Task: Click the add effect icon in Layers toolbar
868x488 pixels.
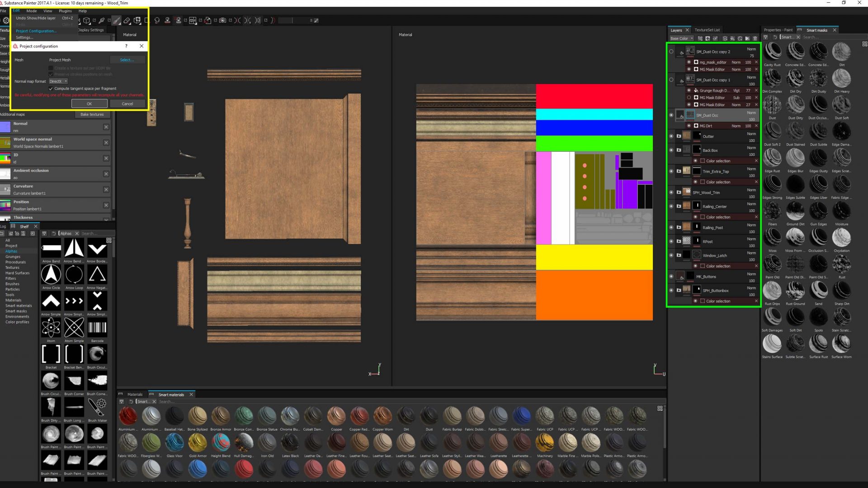Action: 700,38
